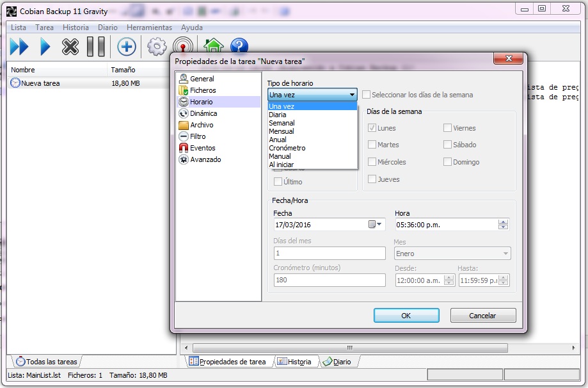This screenshot has height=388, width=588.
Task: Open the Ayuda menu
Action: coord(191,28)
